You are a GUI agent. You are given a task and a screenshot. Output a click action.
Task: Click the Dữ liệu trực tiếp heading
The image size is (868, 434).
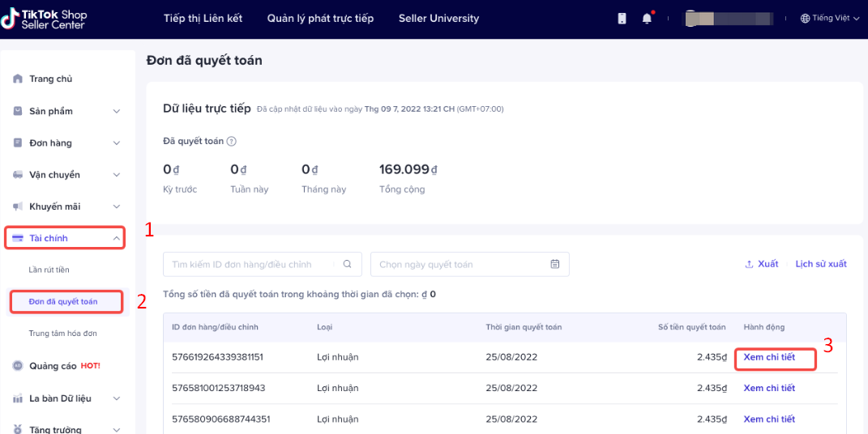coord(207,108)
